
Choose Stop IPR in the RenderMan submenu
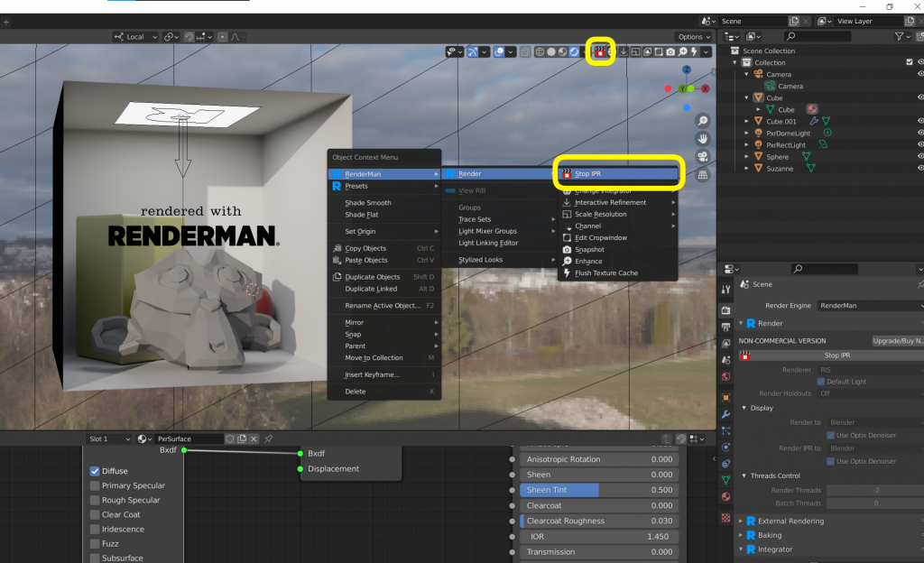(x=618, y=174)
